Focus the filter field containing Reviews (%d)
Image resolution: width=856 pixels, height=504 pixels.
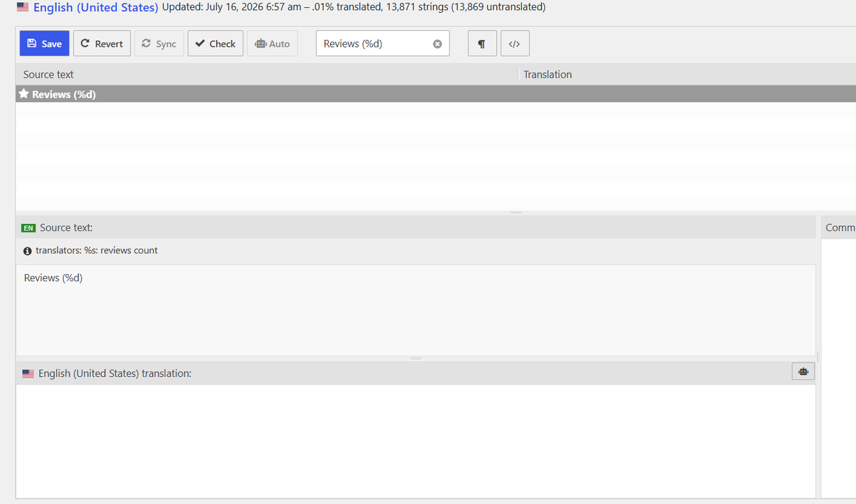coord(383,43)
